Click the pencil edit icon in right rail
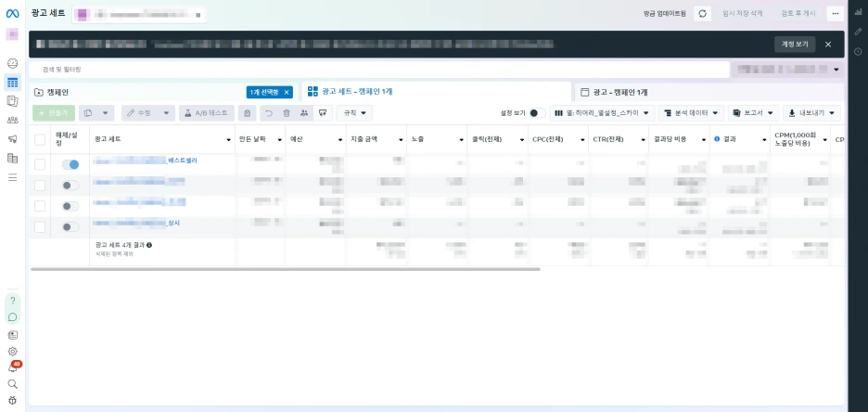 [x=858, y=32]
